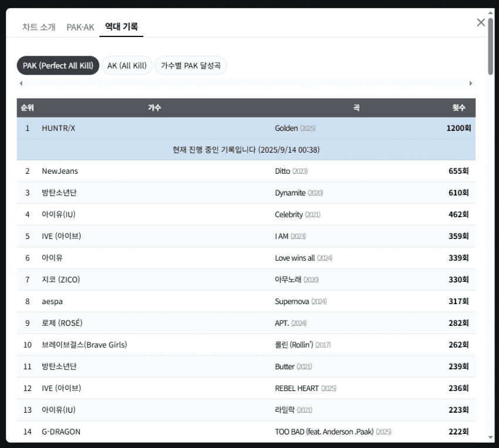499x448 pixels.
Task: Click the aespa artist name
Action: (52, 302)
